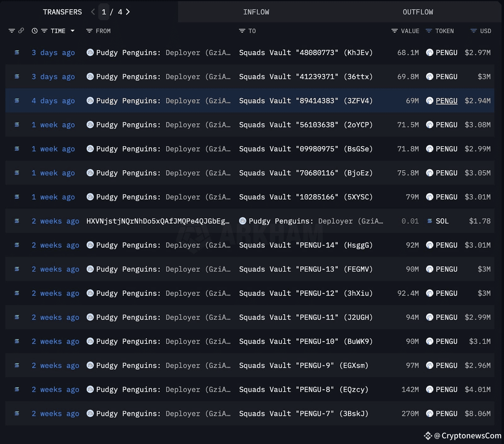504x444 pixels.
Task: Click the $3.1M USD value
Action: pyautogui.click(x=480, y=341)
